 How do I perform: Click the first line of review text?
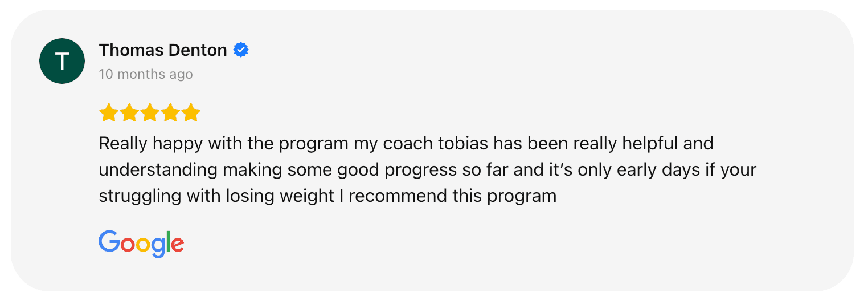406,143
